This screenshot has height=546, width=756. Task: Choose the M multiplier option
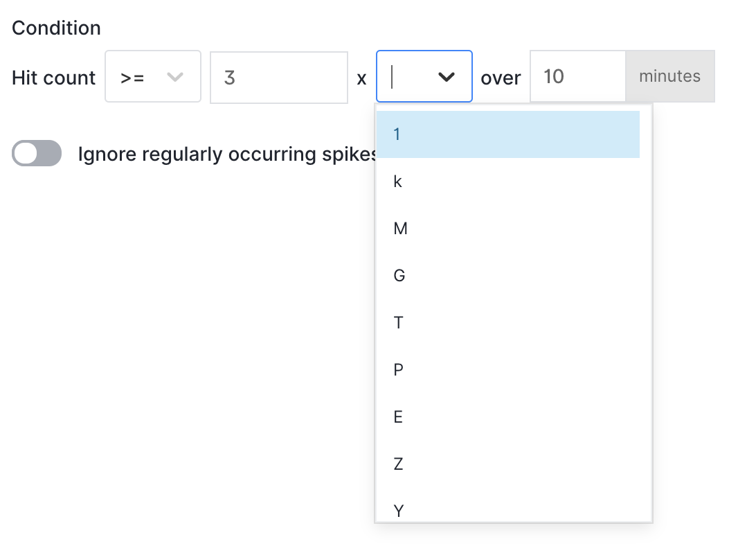[x=507, y=229]
